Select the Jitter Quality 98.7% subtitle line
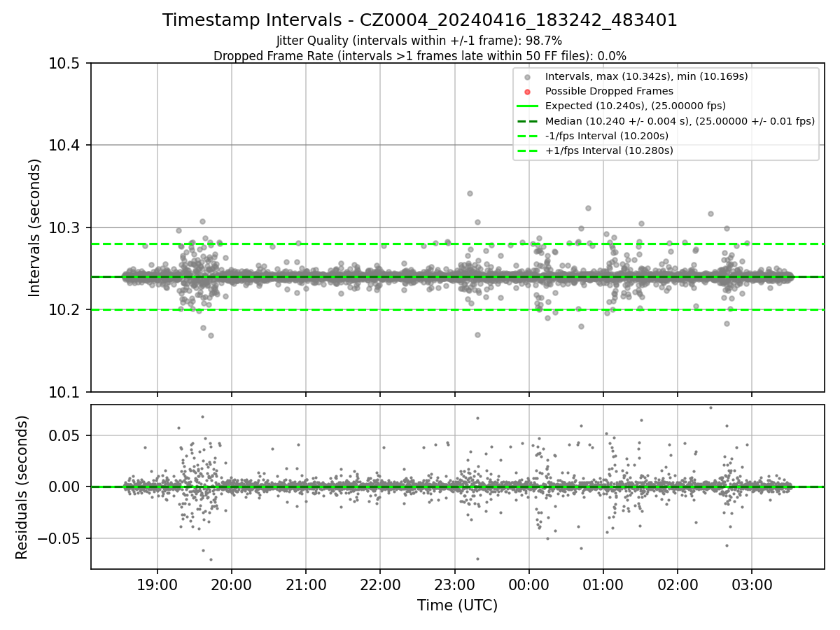840x630 pixels. [x=419, y=41]
